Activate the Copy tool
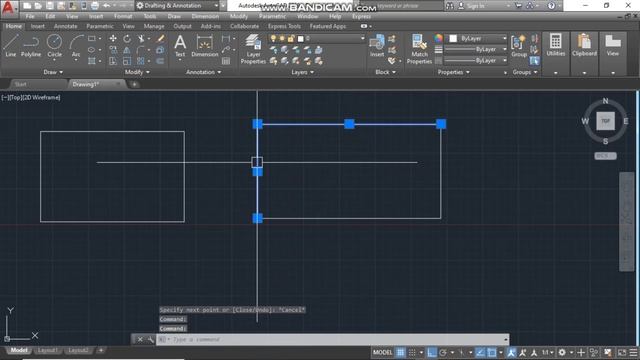Viewport: 640px width, 360px height. point(113,50)
